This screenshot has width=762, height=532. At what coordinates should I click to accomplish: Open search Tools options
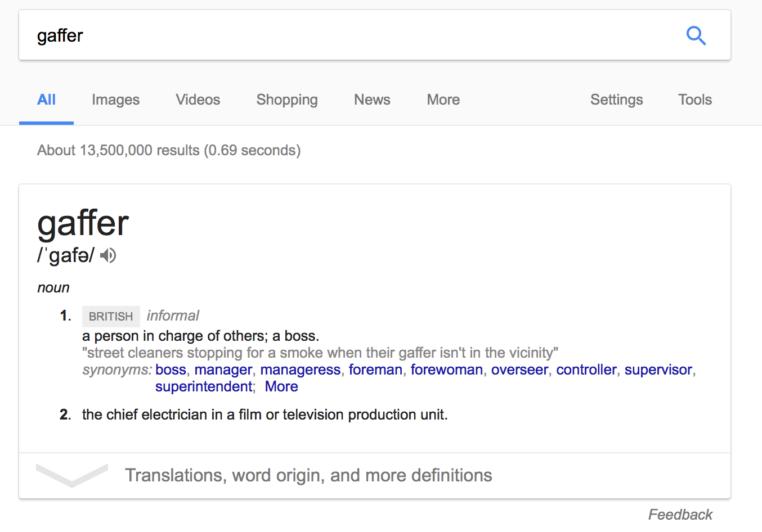[x=695, y=100]
